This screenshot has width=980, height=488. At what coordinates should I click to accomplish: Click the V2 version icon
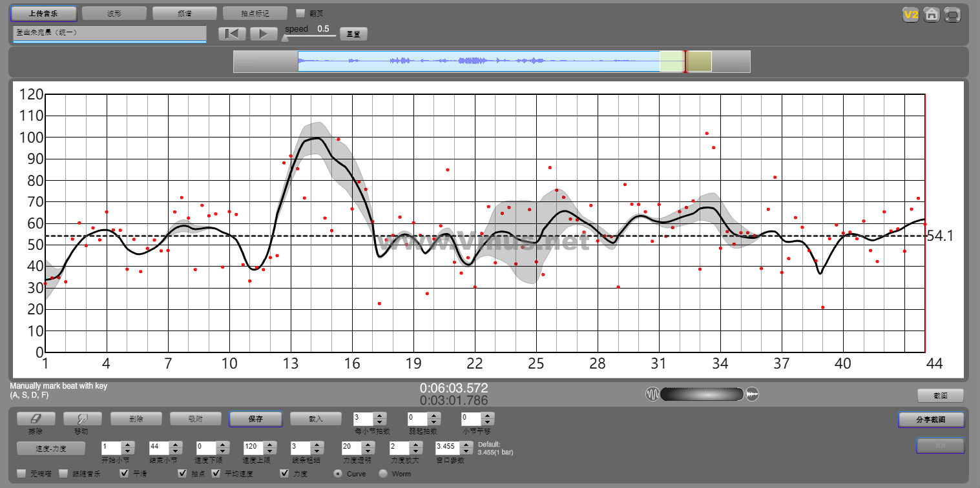coord(910,15)
